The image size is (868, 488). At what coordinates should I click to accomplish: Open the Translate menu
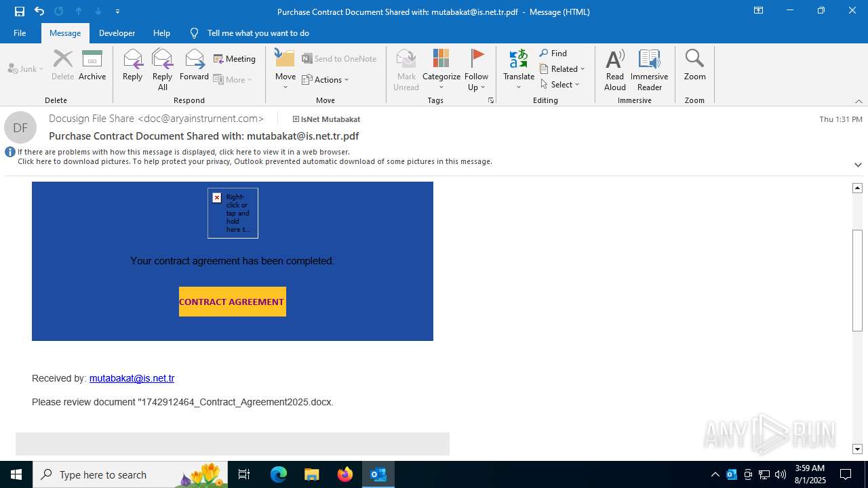click(x=519, y=70)
